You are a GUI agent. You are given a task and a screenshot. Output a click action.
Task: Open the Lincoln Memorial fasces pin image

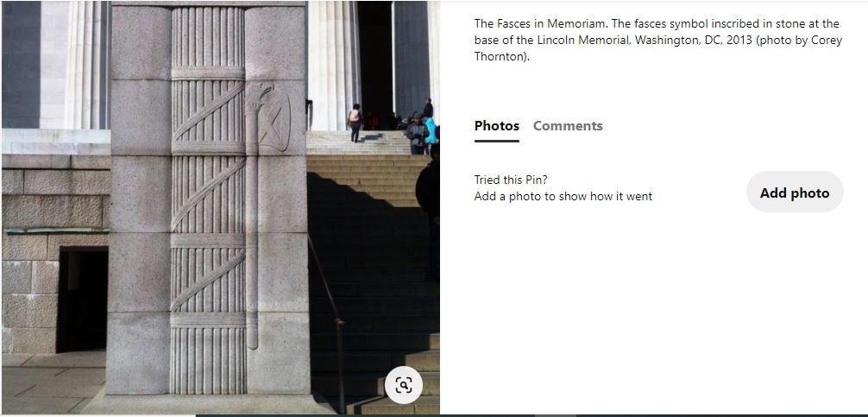pos(221,208)
